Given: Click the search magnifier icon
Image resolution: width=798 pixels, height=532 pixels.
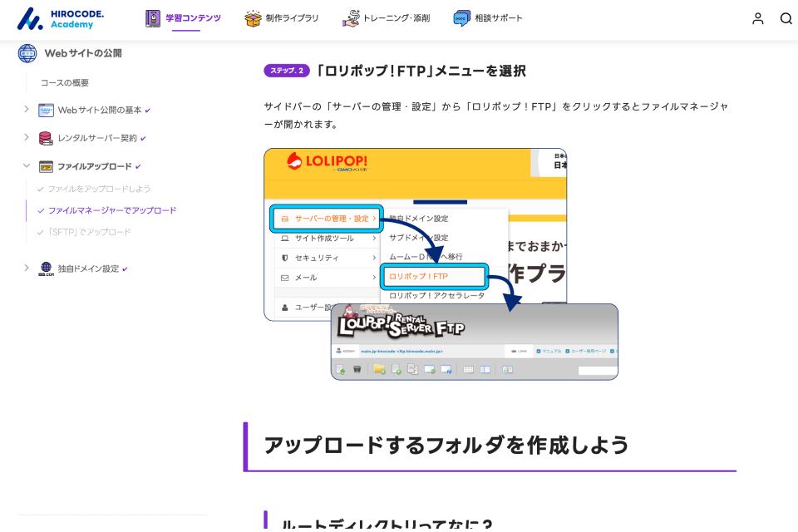Looking at the screenshot, I should 786,18.
